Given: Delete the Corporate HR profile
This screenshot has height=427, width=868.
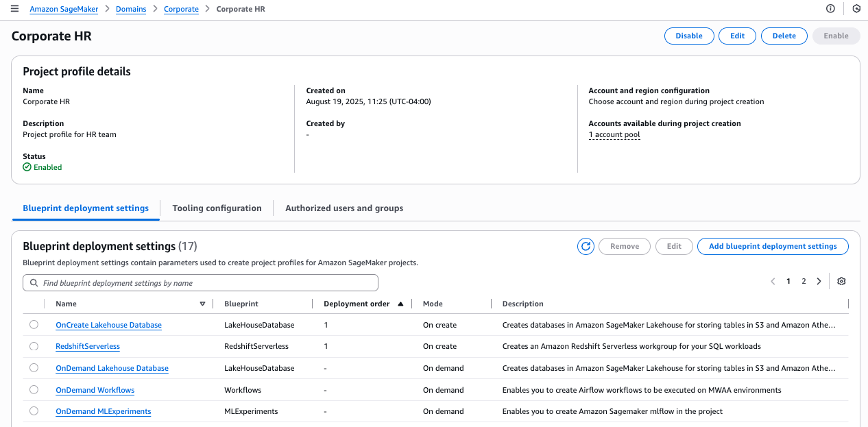Looking at the screenshot, I should coord(784,36).
